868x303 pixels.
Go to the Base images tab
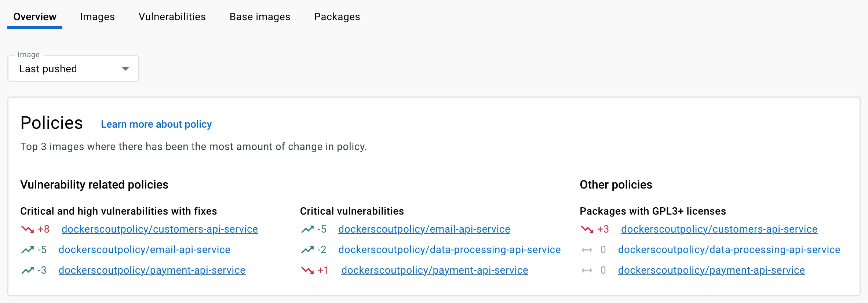[260, 17]
